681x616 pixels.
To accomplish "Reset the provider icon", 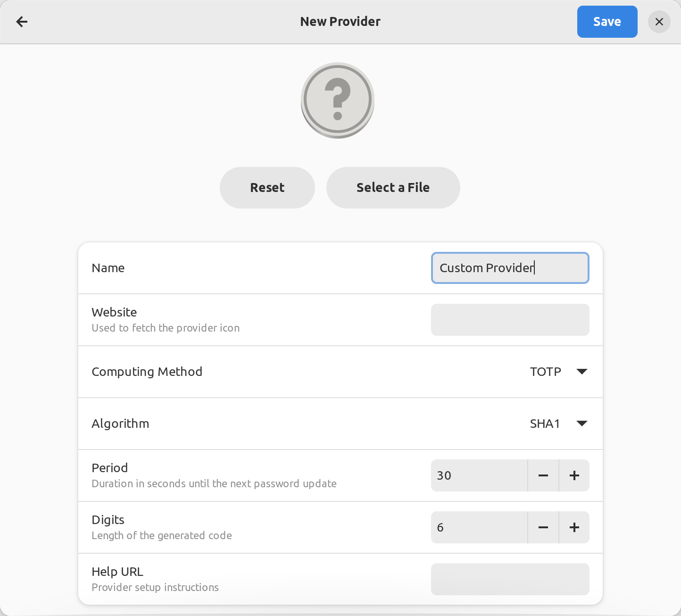I will [x=267, y=187].
